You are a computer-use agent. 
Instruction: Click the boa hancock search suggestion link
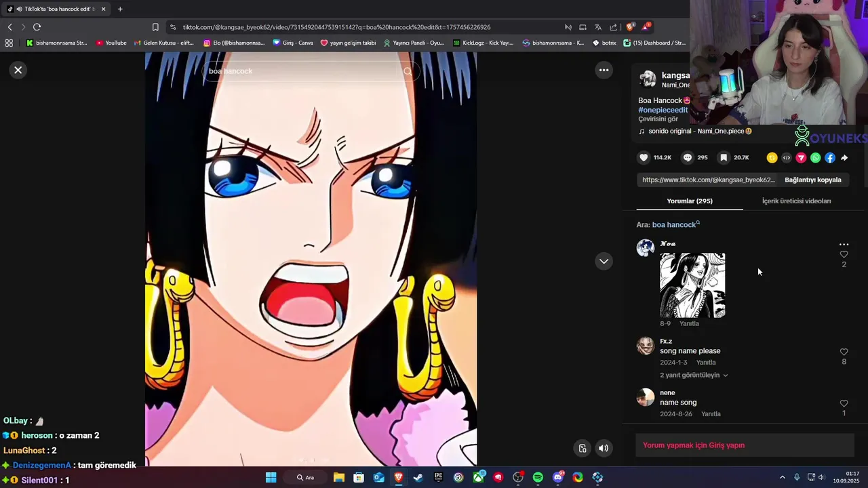click(x=675, y=224)
